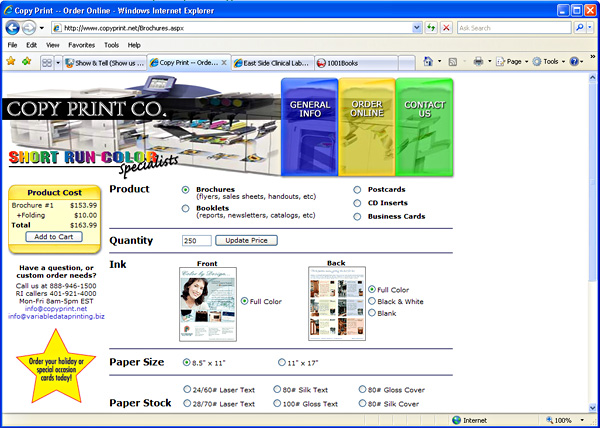Viewport: 600px width, 428px height.
Task: Open the Page command bar menu
Action: click(x=512, y=61)
